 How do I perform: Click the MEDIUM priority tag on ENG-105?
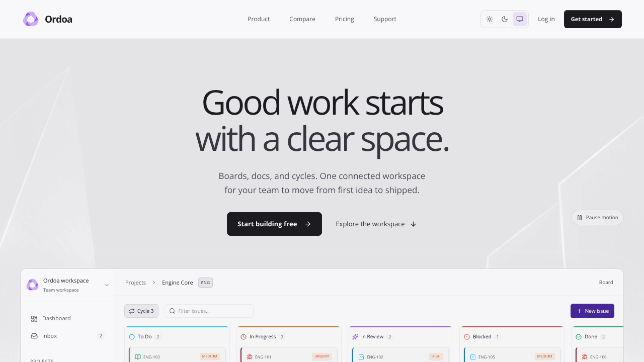[x=545, y=356]
